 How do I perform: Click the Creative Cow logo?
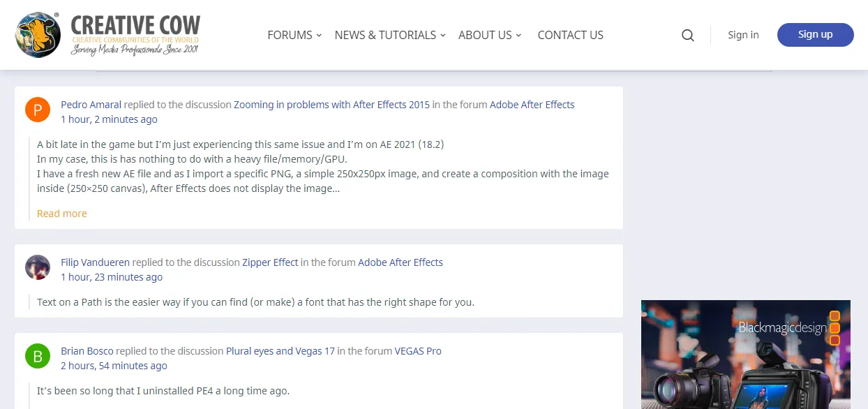pyautogui.click(x=108, y=35)
